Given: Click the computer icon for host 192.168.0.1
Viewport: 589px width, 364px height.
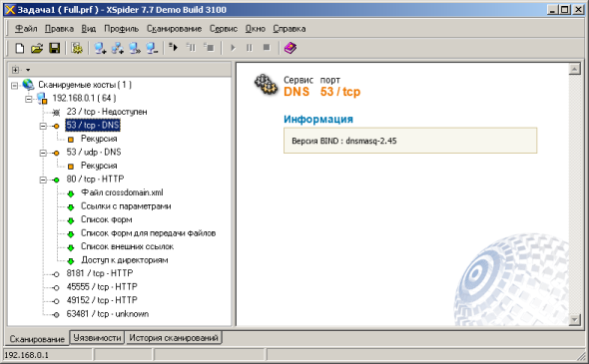Looking at the screenshot, I should (x=43, y=99).
